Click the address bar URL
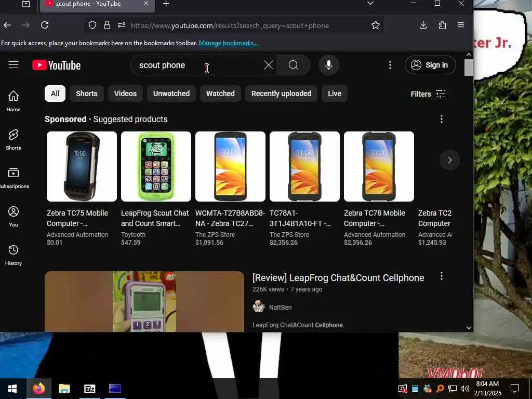 (x=230, y=25)
